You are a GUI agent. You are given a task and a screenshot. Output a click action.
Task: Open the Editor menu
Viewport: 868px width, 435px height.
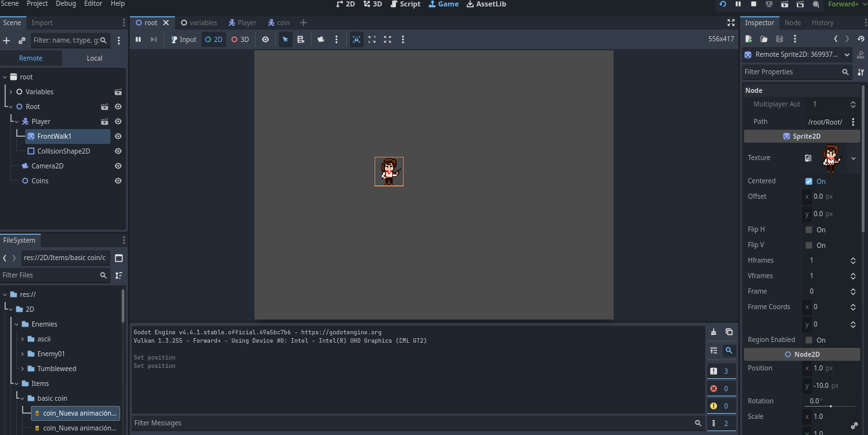[x=93, y=4]
